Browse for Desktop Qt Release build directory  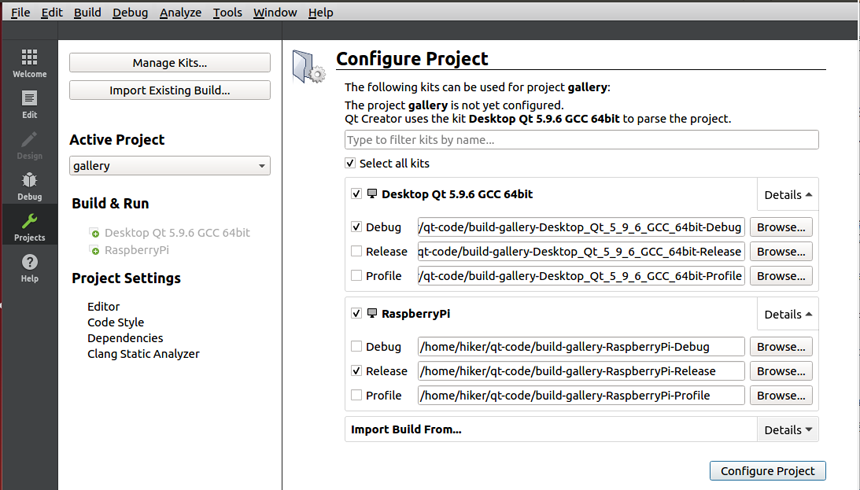(x=781, y=251)
